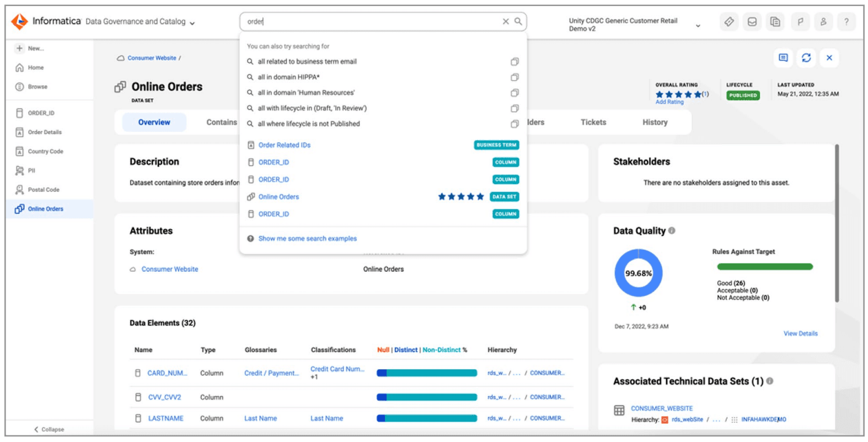Image resolution: width=868 pixels, height=442 pixels.
Task: Switch to the Tickets tab
Action: point(593,122)
